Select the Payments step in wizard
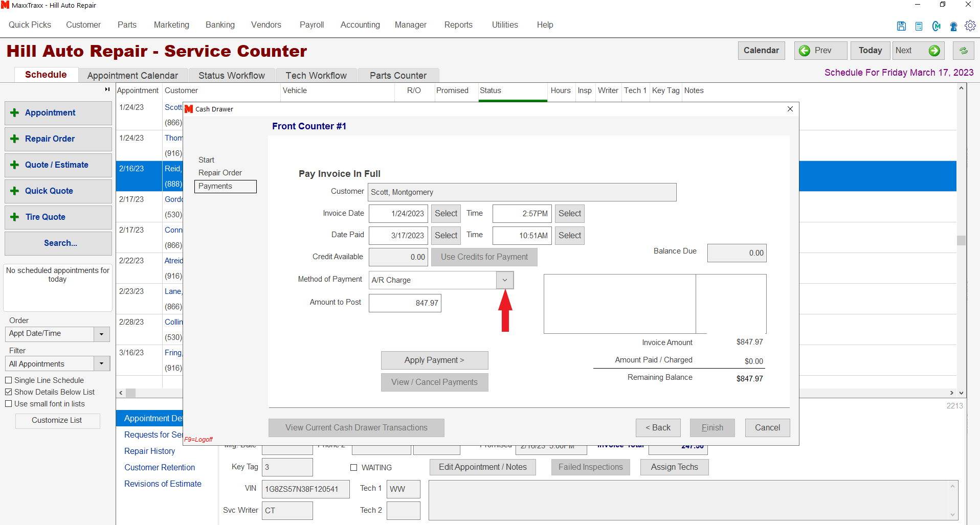980x525 pixels. [225, 187]
